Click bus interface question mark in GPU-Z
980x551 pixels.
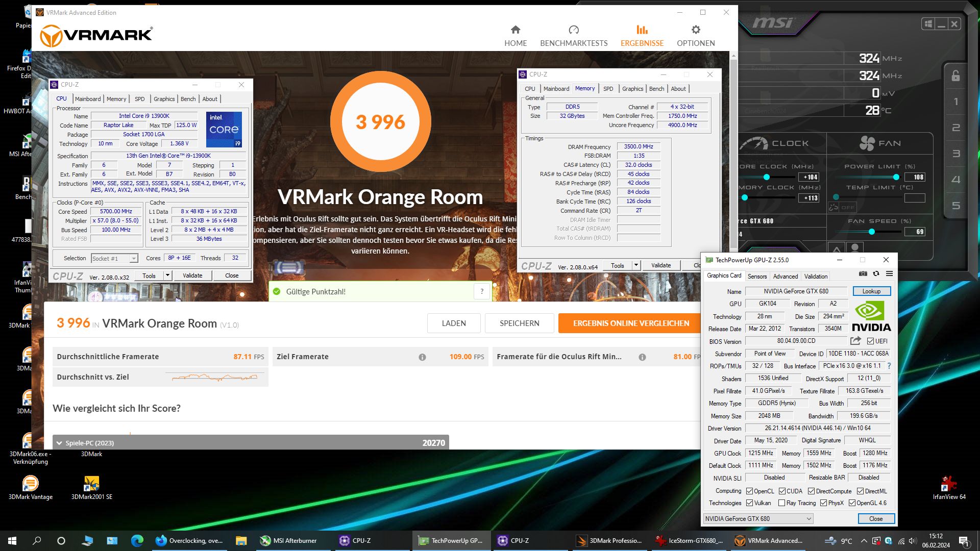889,366
